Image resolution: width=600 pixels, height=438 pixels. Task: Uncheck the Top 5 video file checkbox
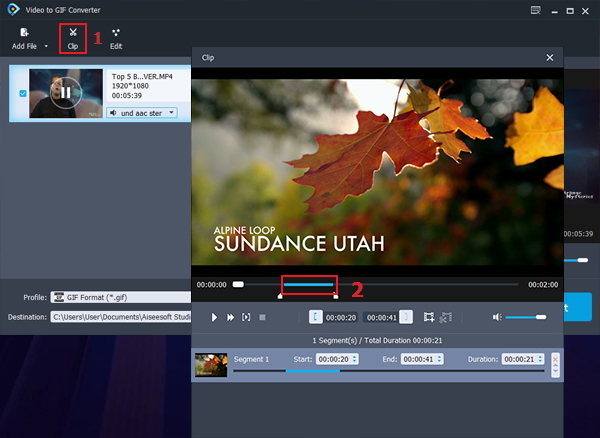(x=23, y=94)
